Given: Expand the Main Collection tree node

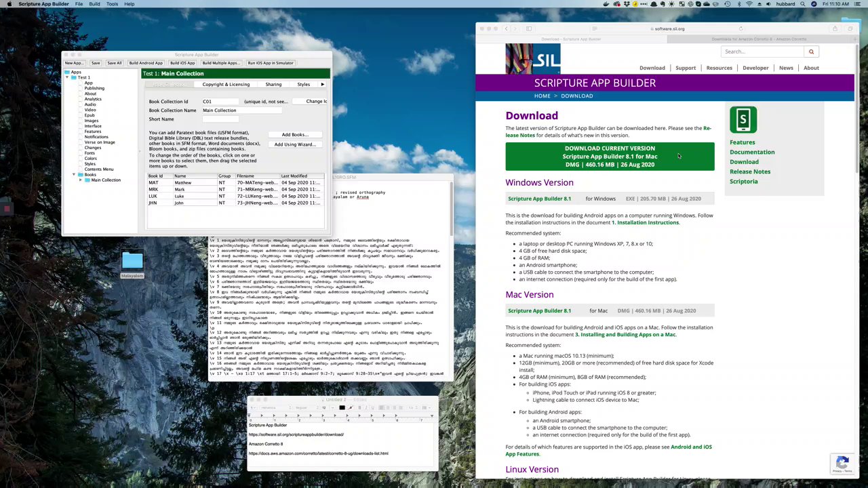Looking at the screenshot, I should [81, 180].
